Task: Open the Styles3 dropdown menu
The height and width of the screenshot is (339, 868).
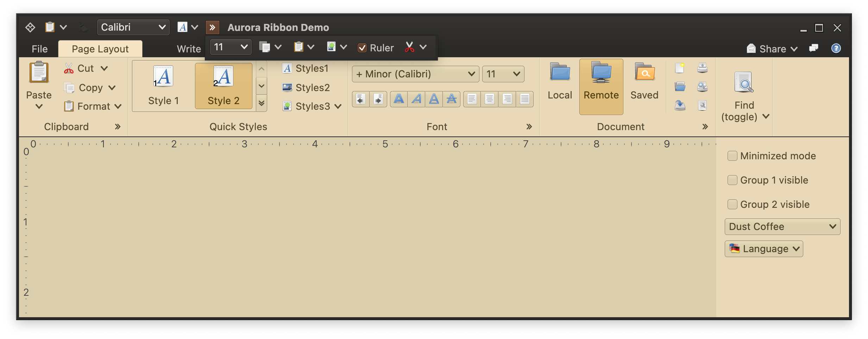Action: coord(312,106)
